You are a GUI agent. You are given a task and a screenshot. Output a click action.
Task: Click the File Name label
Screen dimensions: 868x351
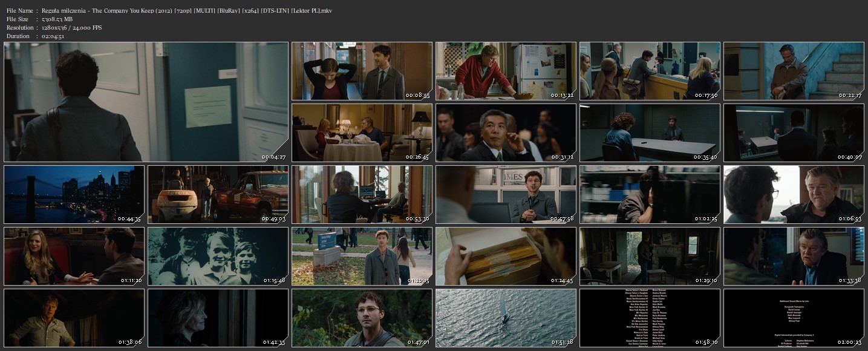pyautogui.click(x=19, y=11)
